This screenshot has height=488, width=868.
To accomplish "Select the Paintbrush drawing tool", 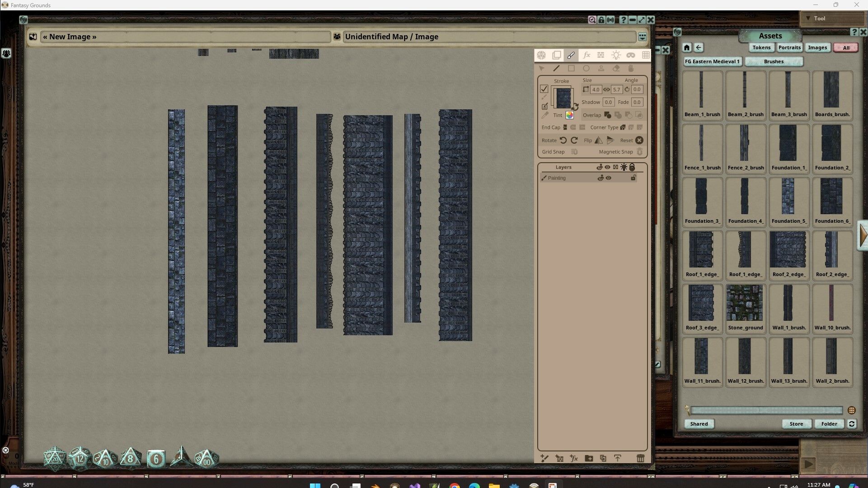I will 572,55.
